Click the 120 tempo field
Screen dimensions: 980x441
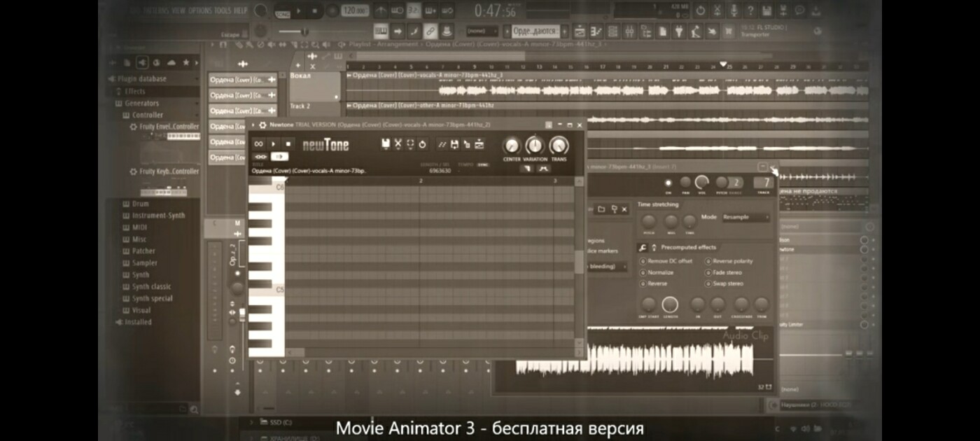click(x=356, y=11)
